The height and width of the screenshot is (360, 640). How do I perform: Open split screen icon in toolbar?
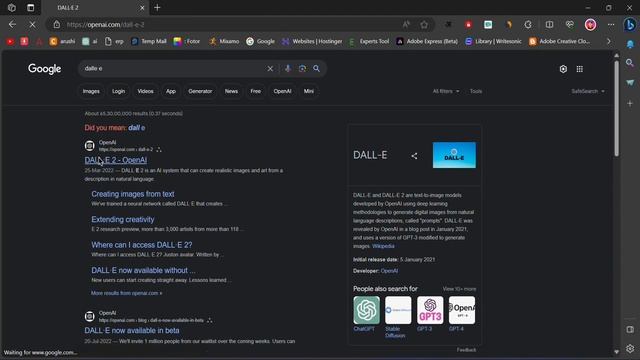[x=549, y=24]
